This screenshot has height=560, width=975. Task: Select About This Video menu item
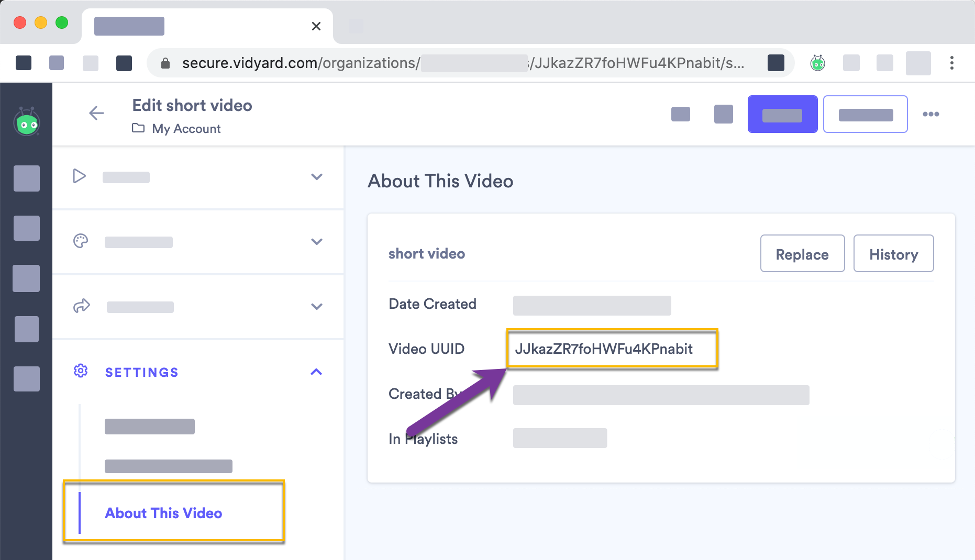(x=163, y=513)
